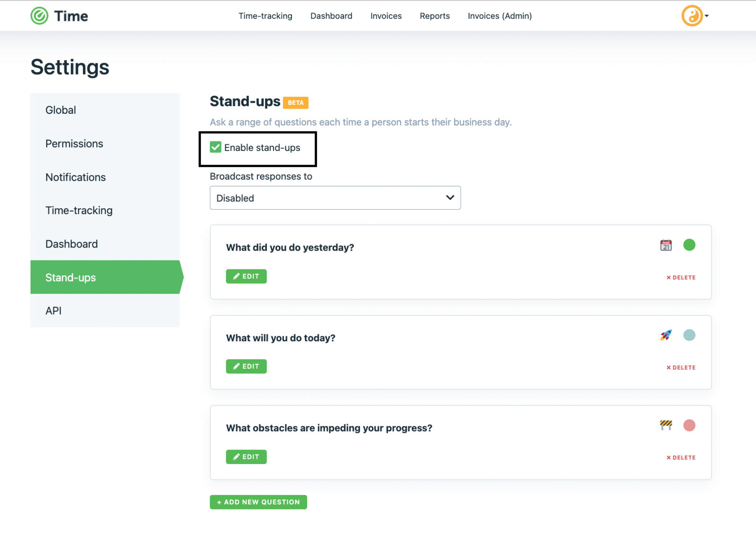The image size is (756, 542).
Task: Delete the obstacles question via Delete link
Action: coord(680,457)
